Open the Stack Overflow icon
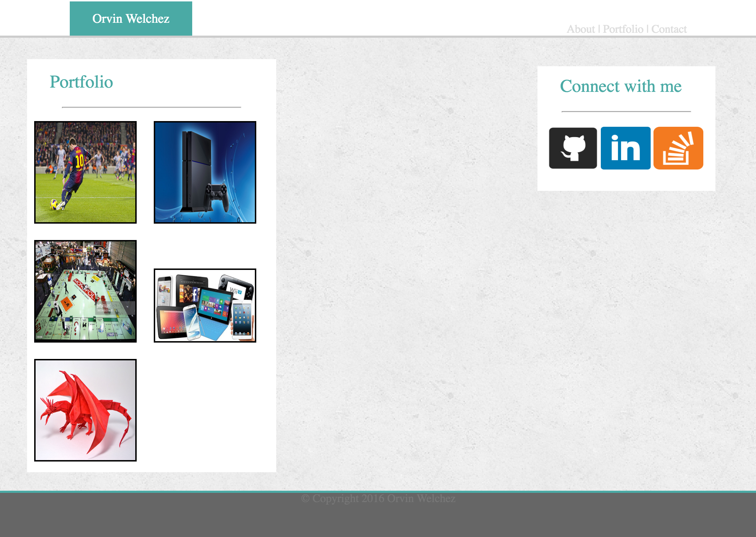756x537 pixels. 678,148
